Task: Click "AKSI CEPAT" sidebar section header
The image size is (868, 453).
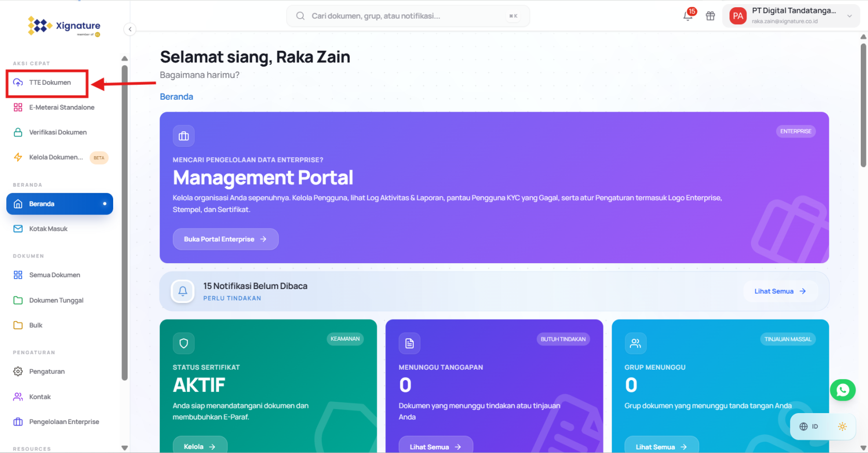Action: [x=32, y=64]
